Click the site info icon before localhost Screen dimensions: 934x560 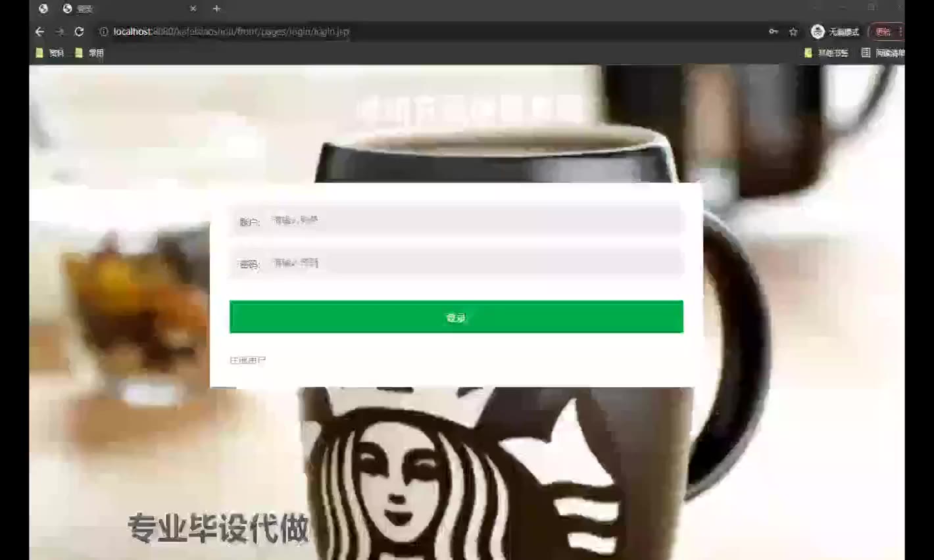pos(103,32)
